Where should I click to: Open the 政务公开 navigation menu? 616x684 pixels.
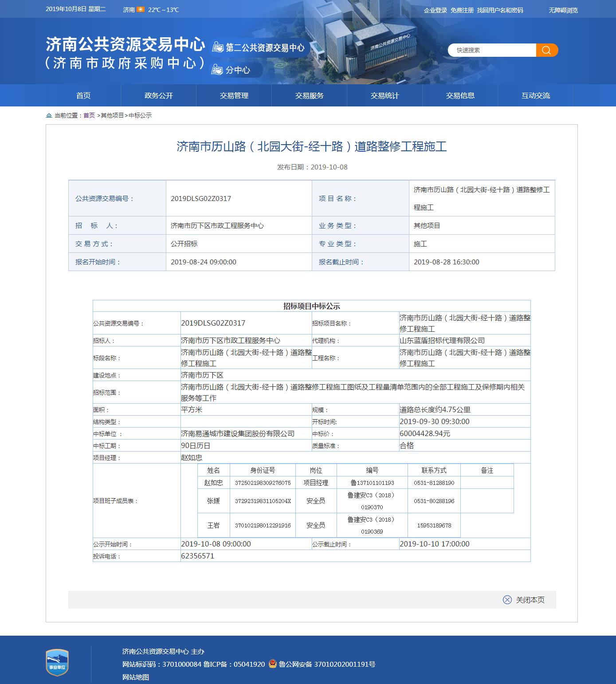(159, 95)
